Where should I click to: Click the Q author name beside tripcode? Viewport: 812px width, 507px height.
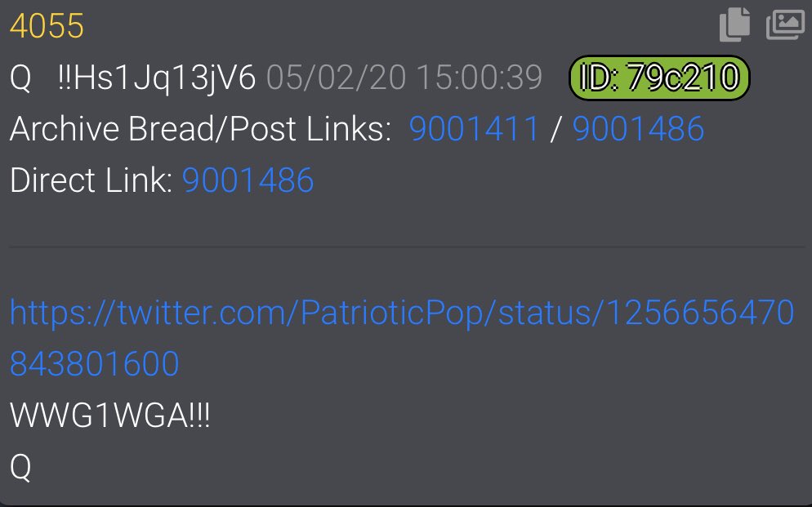pyautogui.click(x=20, y=78)
